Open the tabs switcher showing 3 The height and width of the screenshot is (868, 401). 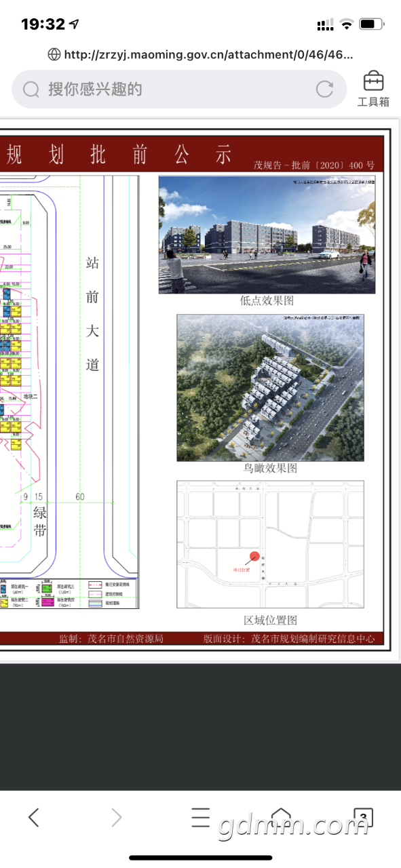tap(364, 817)
